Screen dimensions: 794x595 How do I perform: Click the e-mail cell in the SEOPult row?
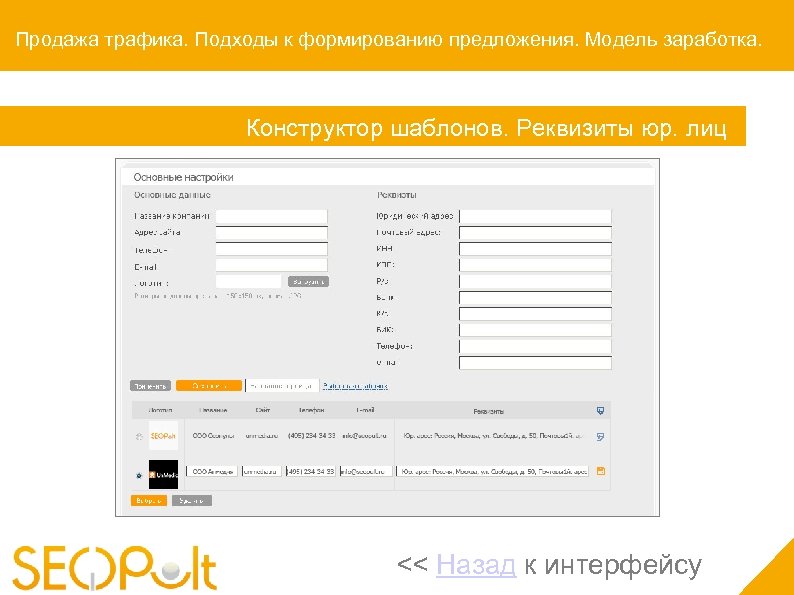pyautogui.click(x=364, y=435)
